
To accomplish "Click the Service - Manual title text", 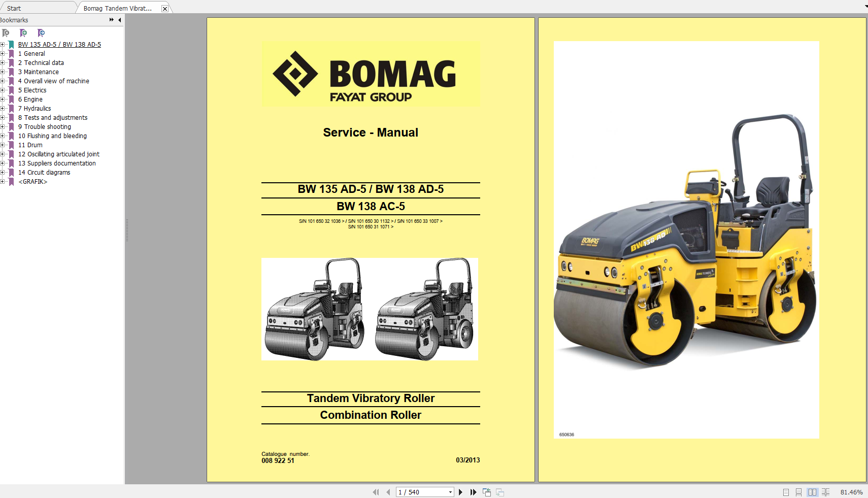I will (x=371, y=132).
